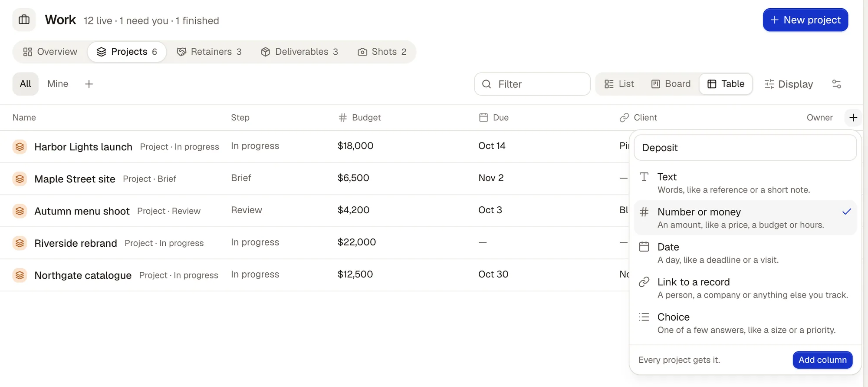The image size is (868, 387).
Task: Click the Step column header
Action: coord(240,118)
